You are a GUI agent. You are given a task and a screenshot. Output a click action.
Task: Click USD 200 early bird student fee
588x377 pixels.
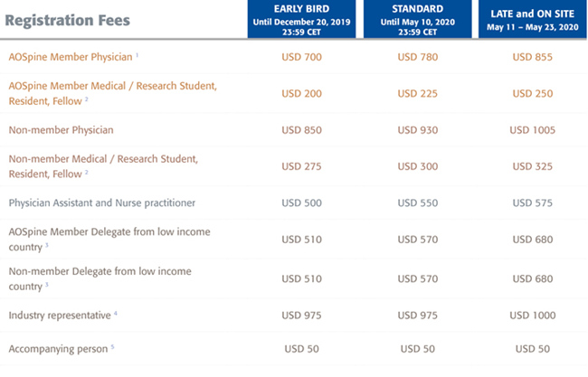point(301,93)
